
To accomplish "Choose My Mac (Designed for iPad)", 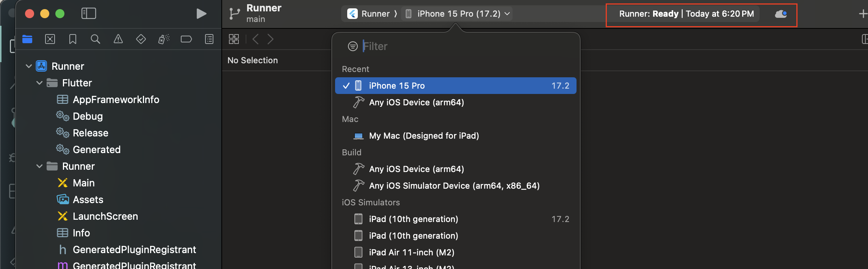I will point(456,136).
